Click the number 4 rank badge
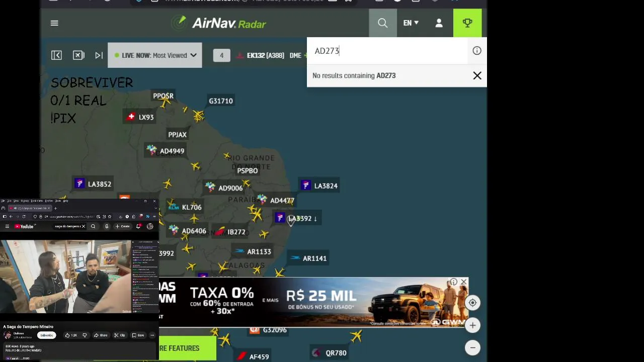This screenshot has height=362, width=644. click(x=221, y=55)
